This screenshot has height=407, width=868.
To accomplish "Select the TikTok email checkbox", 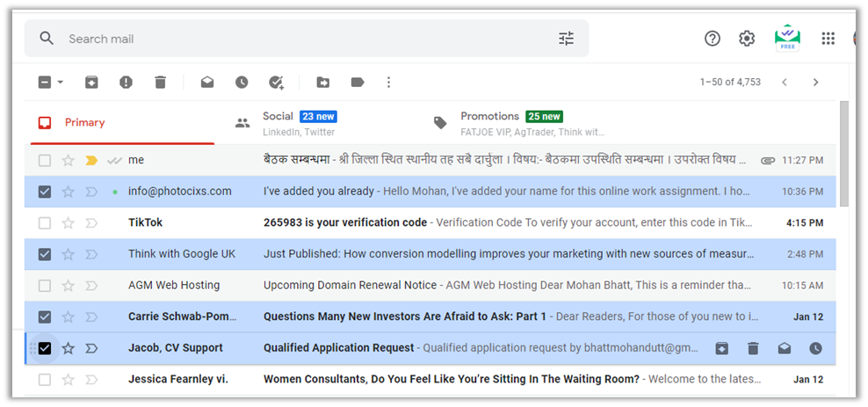I will pos(44,223).
